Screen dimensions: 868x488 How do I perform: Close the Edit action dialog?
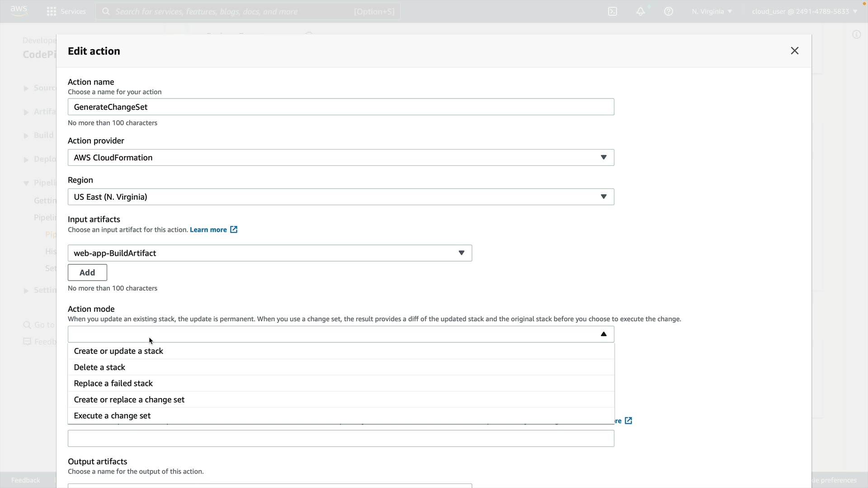(794, 51)
